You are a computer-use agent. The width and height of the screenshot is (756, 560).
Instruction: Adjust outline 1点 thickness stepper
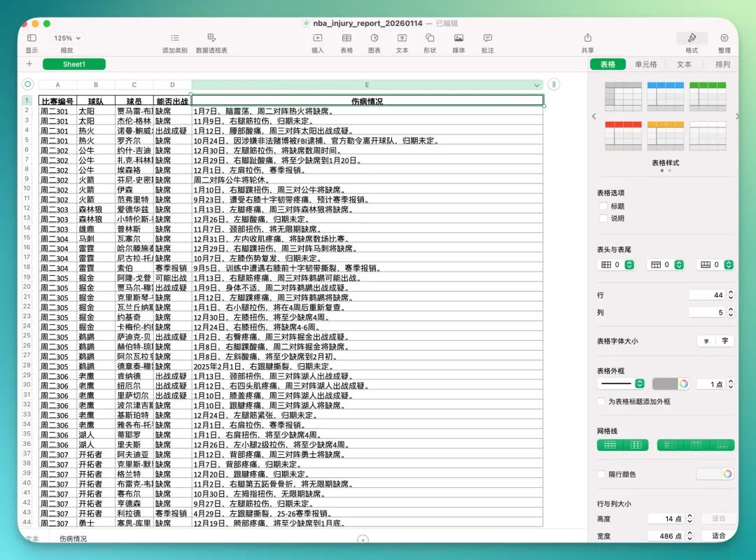click(x=731, y=384)
